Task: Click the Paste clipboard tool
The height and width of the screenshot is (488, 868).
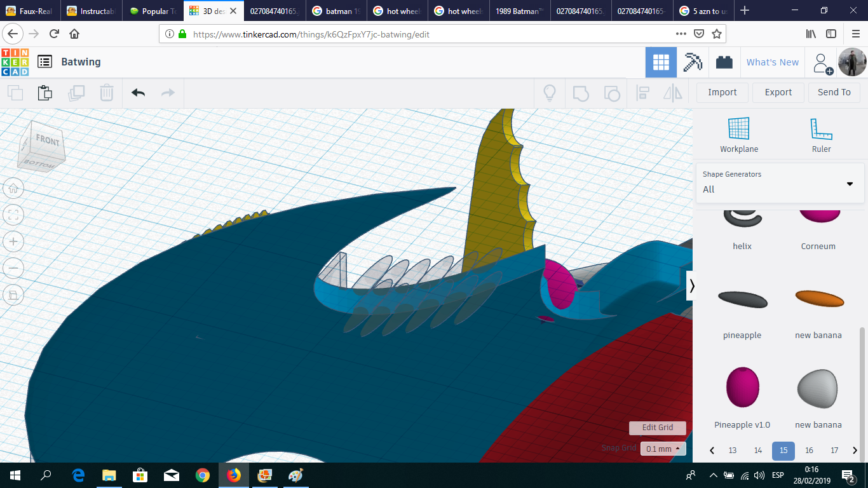Action: point(44,93)
